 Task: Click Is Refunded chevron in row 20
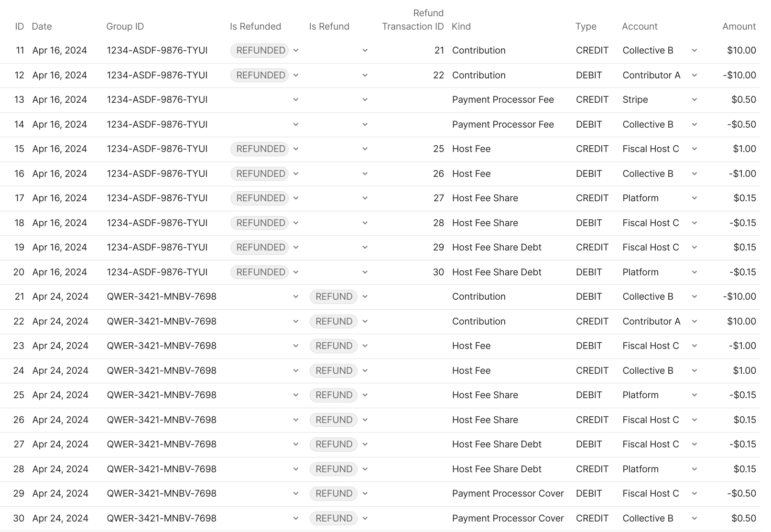295,272
